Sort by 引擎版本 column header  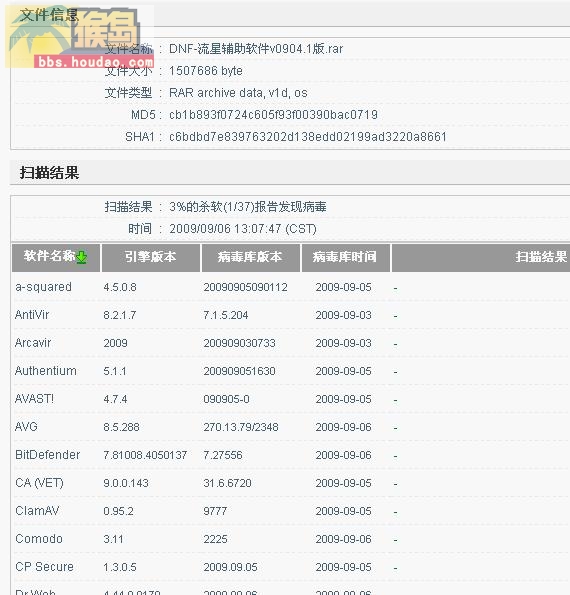(x=151, y=258)
